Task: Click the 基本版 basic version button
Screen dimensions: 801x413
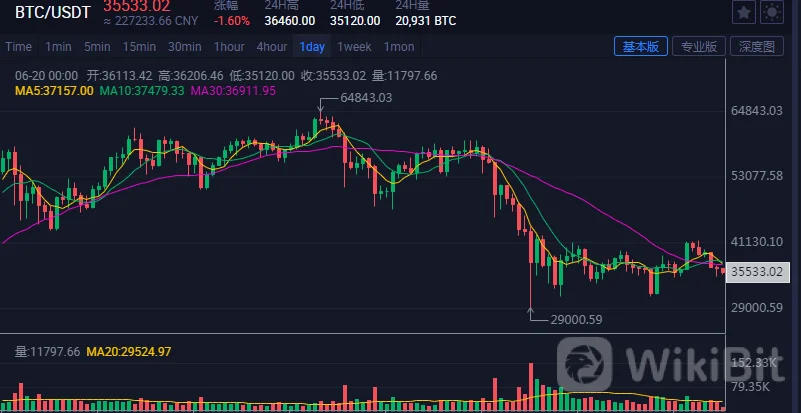Action: pyautogui.click(x=641, y=47)
